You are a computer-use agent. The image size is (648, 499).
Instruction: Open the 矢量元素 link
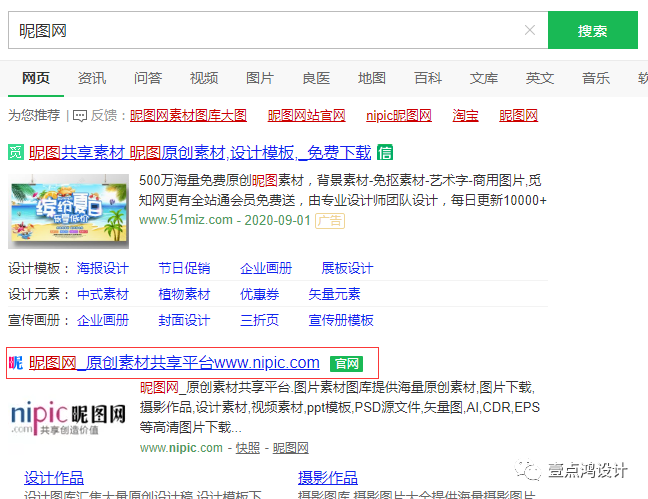click(x=334, y=294)
